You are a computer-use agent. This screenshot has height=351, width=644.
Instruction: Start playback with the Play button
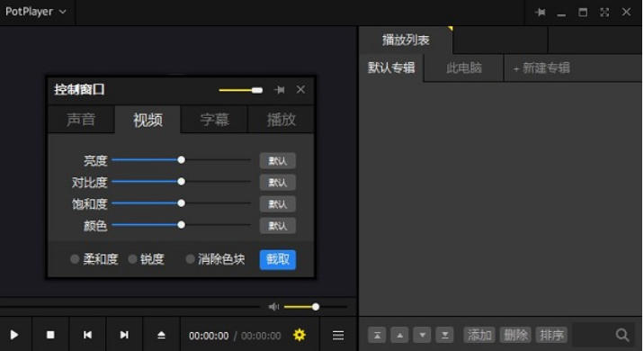click(14, 335)
